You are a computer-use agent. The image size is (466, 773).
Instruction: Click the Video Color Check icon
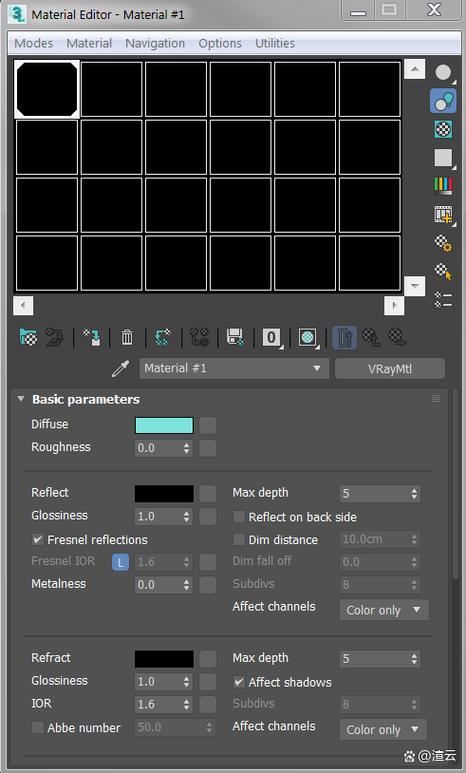pyautogui.click(x=443, y=186)
